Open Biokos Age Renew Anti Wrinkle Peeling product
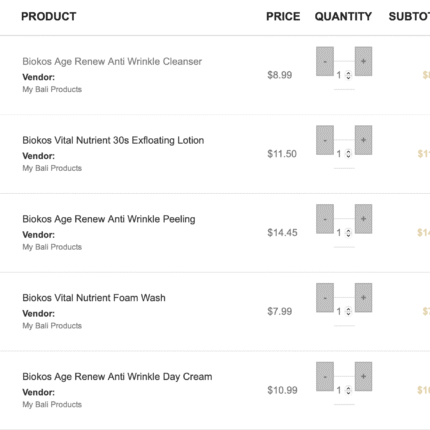430x430 pixels. [x=109, y=219]
